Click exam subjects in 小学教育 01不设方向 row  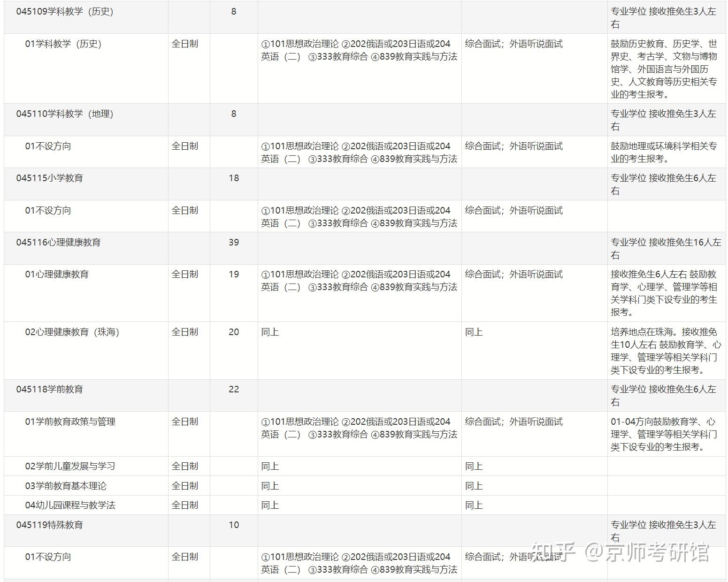[359, 217]
